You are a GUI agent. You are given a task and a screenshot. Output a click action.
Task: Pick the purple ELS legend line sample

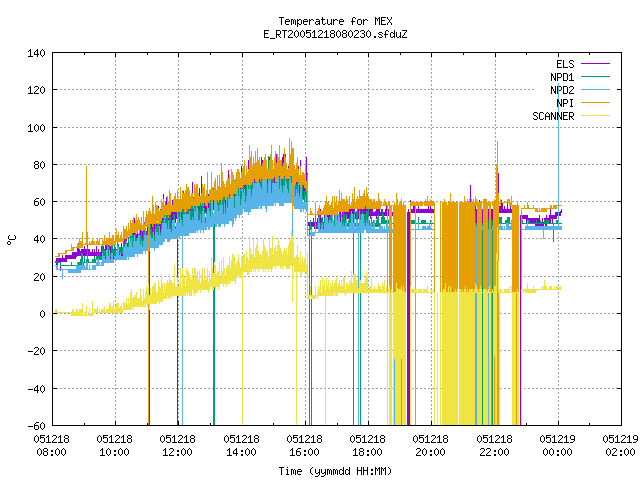point(595,64)
